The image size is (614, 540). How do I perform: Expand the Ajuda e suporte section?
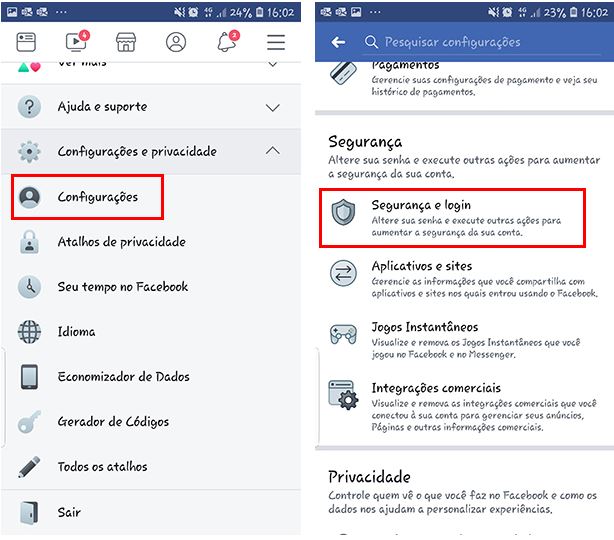pyautogui.click(x=151, y=107)
